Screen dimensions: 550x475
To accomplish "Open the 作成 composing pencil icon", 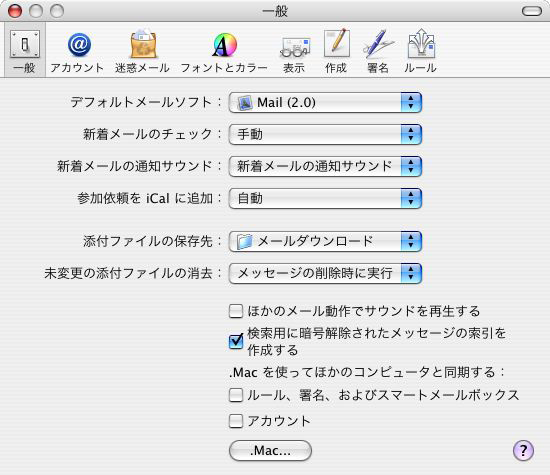I will click(336, 52).
